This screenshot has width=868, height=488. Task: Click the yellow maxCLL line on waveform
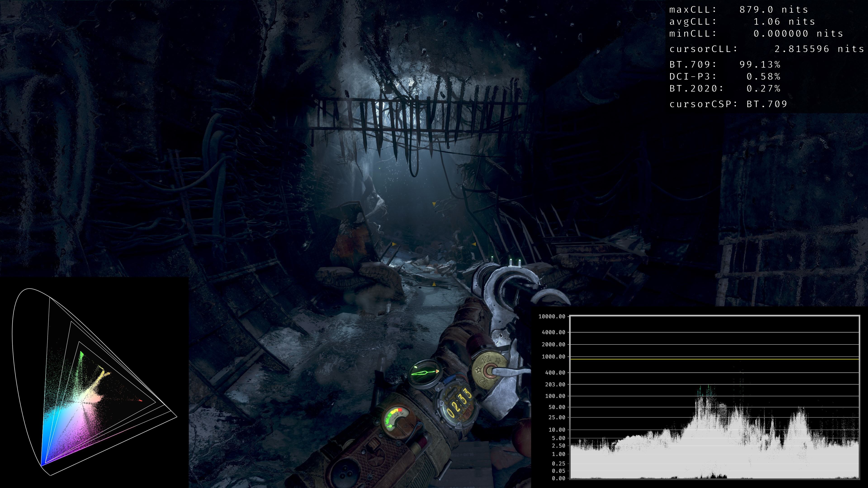[714, 359]
